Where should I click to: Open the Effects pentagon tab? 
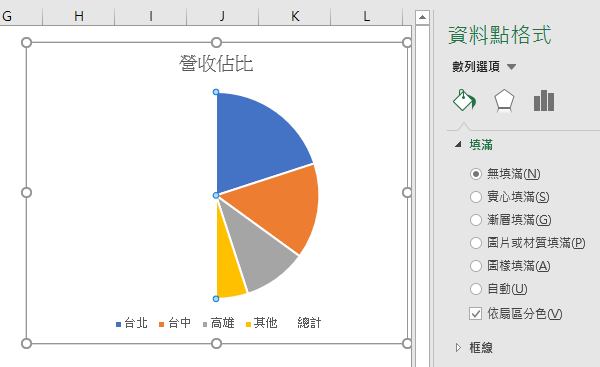pos(504,101)
